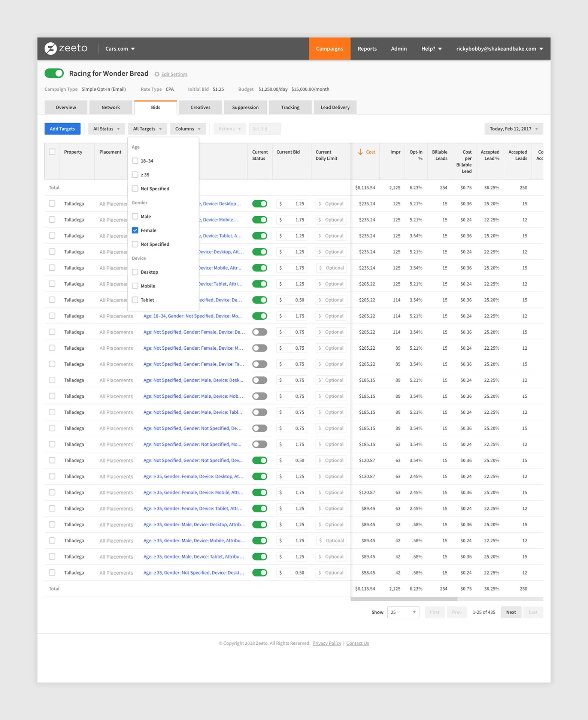Viewport: 588px width, 720px height.
Task: Open the Actions dropdown
Action: click(x=230, y=129)
